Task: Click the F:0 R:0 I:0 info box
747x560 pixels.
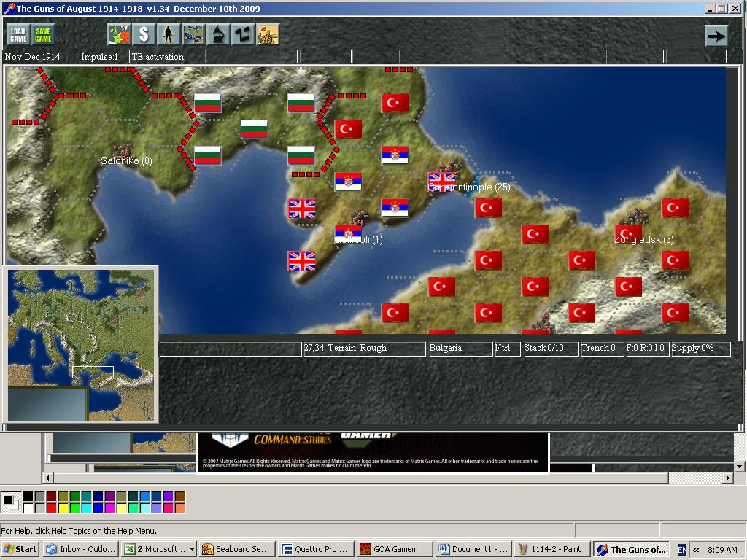Action: 648,349
